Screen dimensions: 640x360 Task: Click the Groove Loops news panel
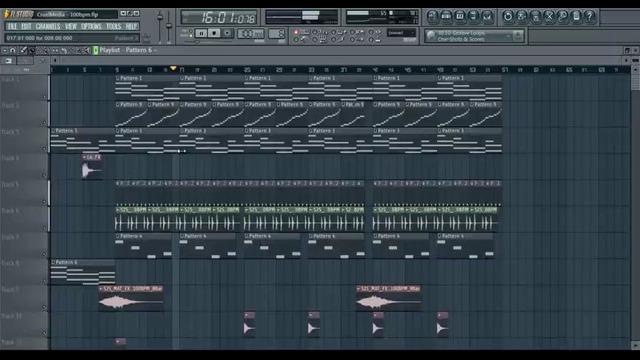[473, 36]
